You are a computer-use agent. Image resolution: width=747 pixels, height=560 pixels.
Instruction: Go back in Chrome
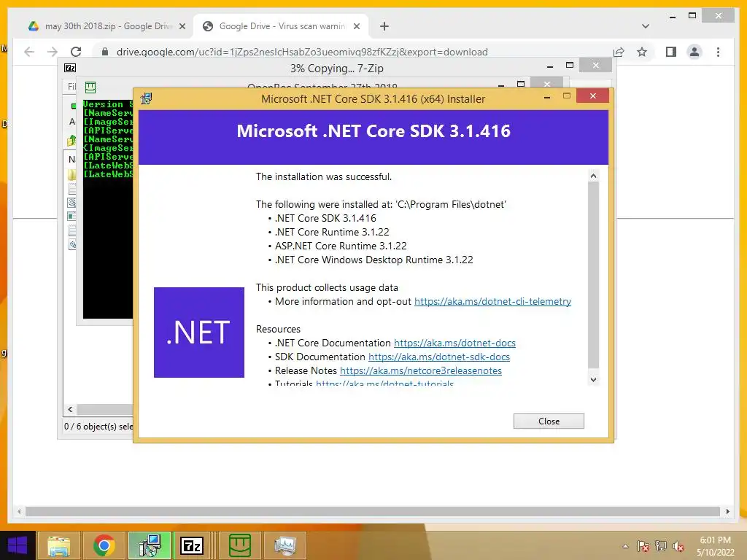pyautogui.click(x=29, y=52)
